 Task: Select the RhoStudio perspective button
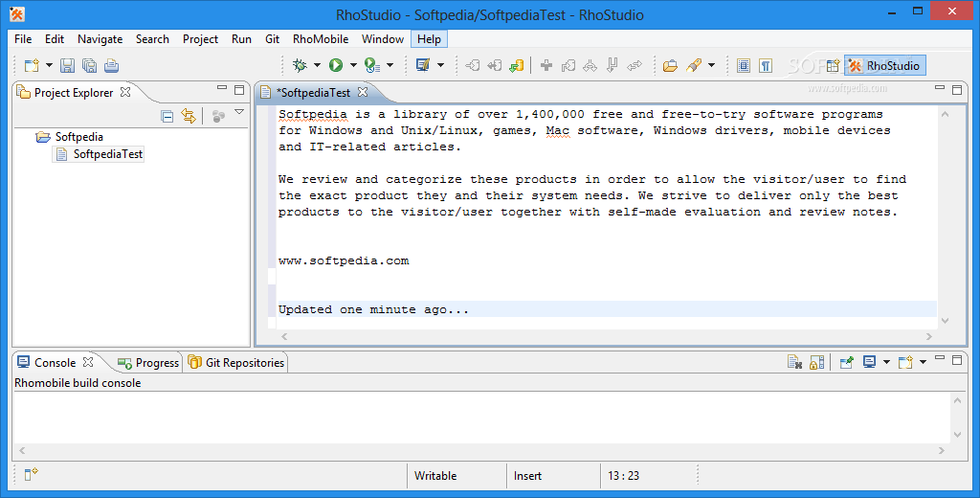point(884,65)
